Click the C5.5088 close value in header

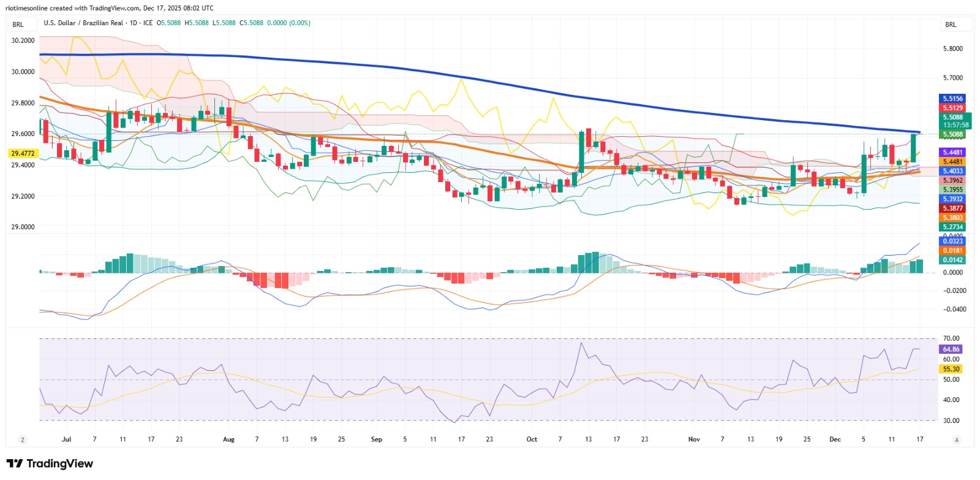251,23
